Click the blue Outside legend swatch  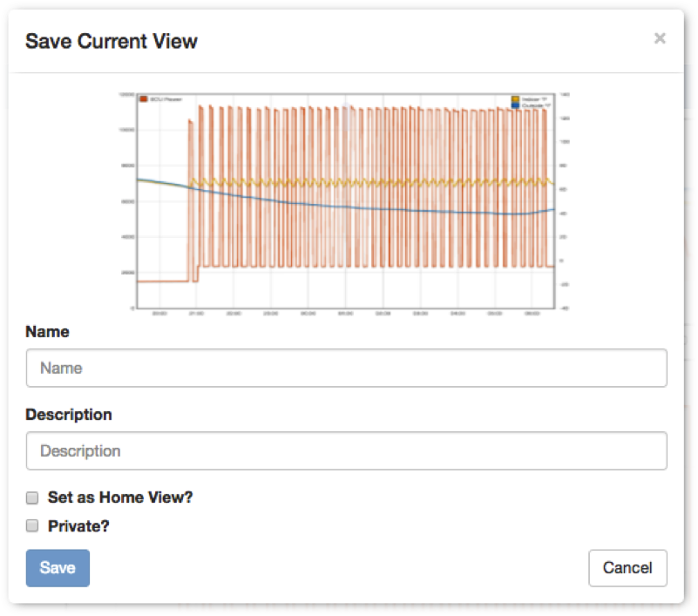516,105
